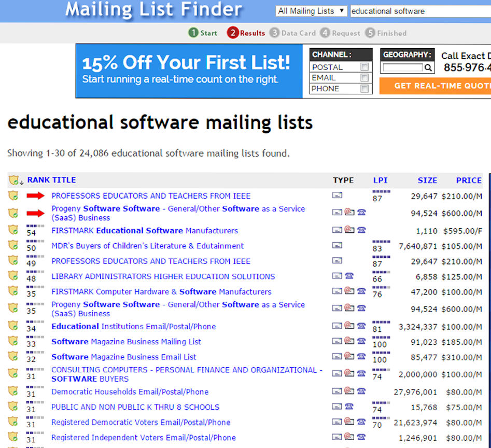
Task: Click the shield icon in Democratic Households row
Action: coord(13,391)
